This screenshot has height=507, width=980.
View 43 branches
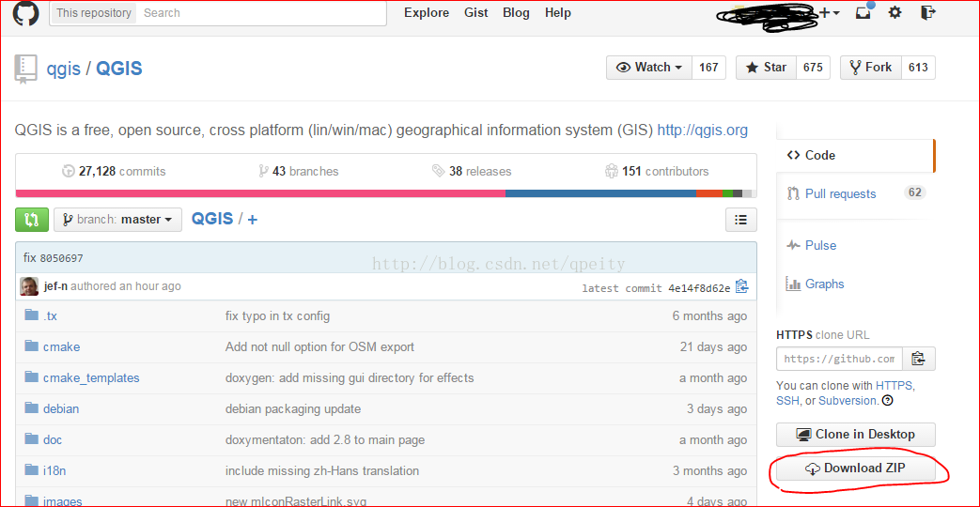pyautogui.click(x=299, y=171)
